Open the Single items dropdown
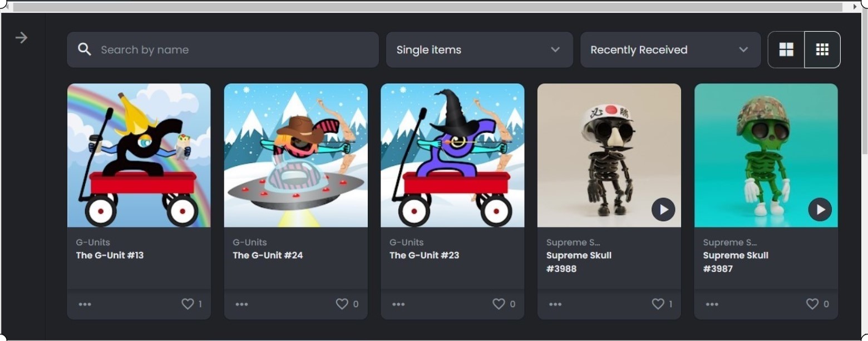Viewport: 868px width, 341px height. click(480, 50)
